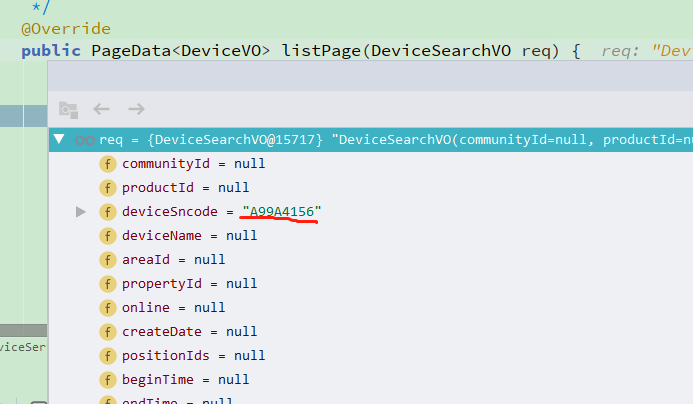Screen dimensions: 693x404
Task: Click the field icon beside positionIds
Action: [x=107, y=356]
